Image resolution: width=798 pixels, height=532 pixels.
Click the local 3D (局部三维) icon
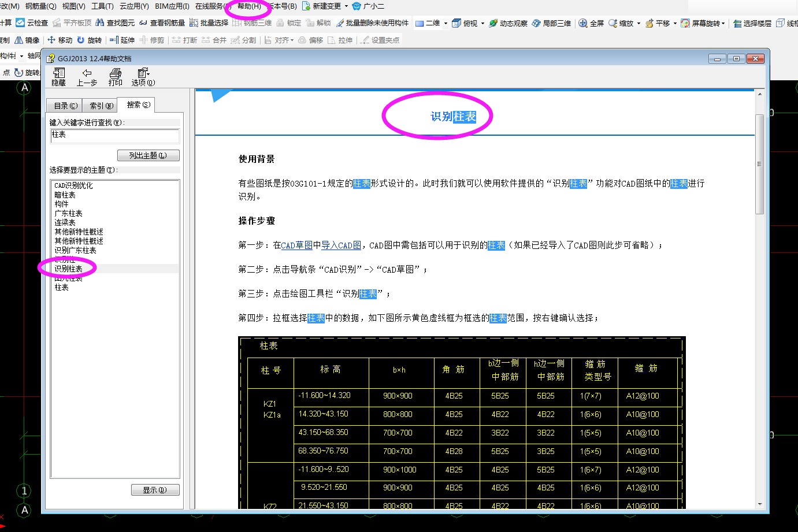click(x=536, y=23)
